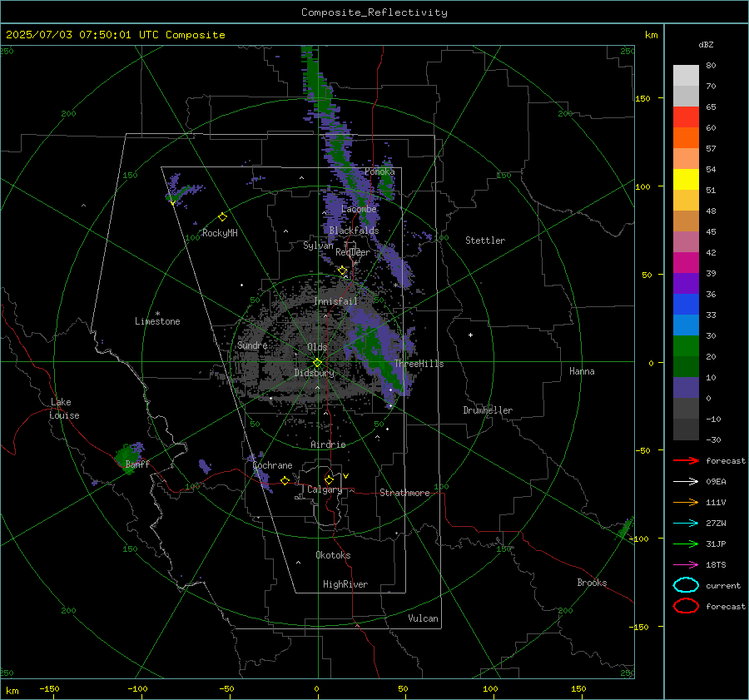Viewport: 749px width, 700px height.
Task: Click the red 'forecast' ellipse icon
Action: (x=686, y=606)
